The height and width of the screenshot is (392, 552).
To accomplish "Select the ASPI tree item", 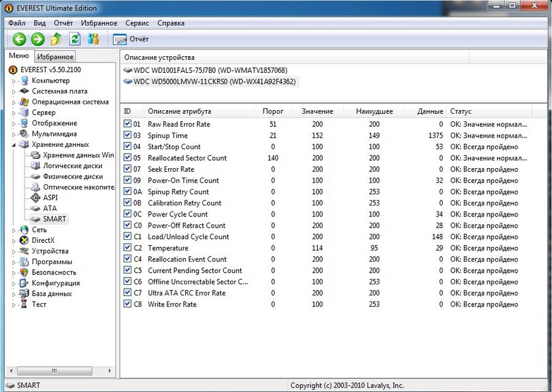I will coord(45,198).
